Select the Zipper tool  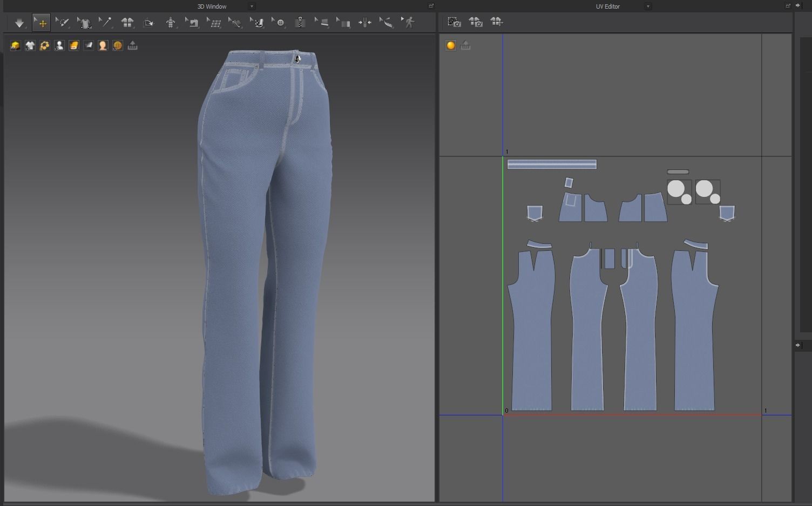point(301,23)
